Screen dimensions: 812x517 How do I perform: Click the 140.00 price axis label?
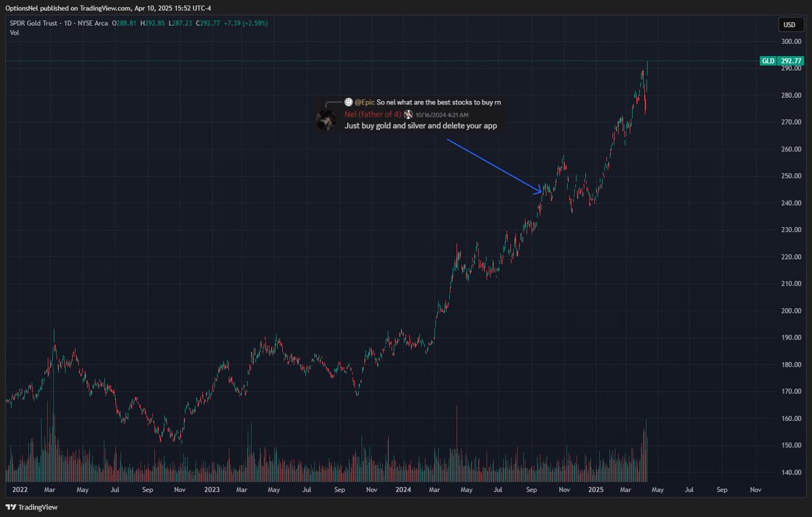coord(791,472)
